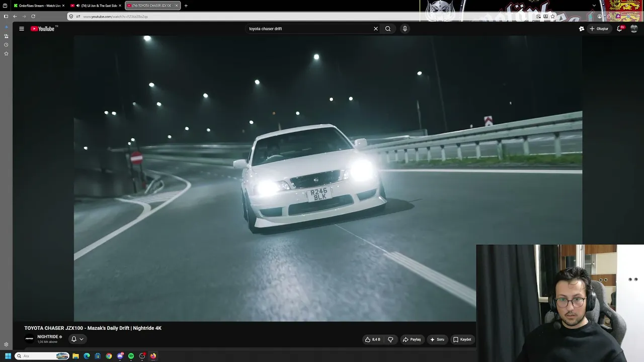This screenshot has width=644, height=362.
Task: Switch to the OrderRises Stream tab
Action: [x=39, y=6]
